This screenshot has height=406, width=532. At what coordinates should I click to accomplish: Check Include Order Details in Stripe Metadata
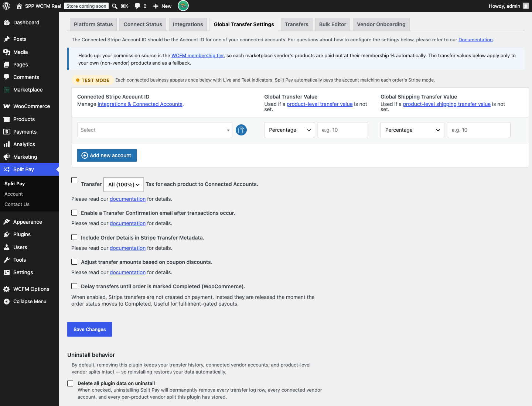click(74, 237)
